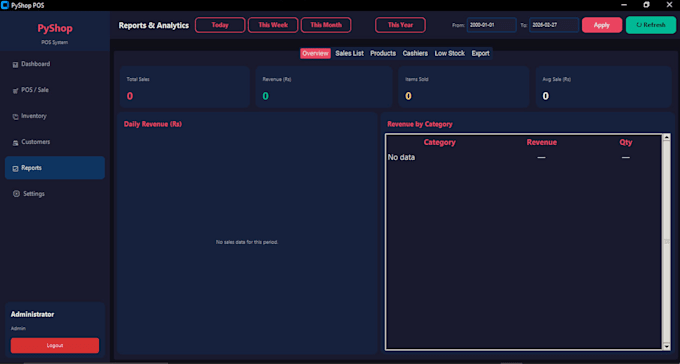Click the Administrator user name

pos(33,315)
